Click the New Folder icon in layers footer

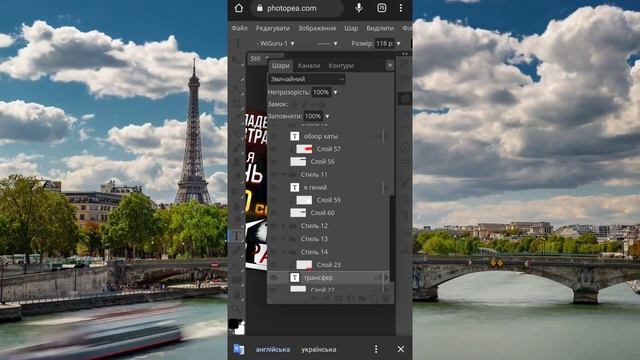pyautogui.click(x=362, y=299)
